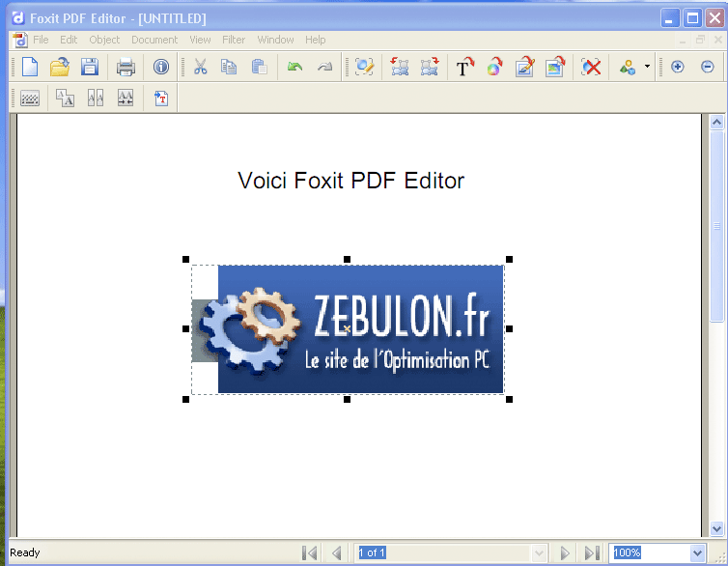This screenshot has height=566, width=728.
Task: Open the View menu
Action: [x=200, y=40]
